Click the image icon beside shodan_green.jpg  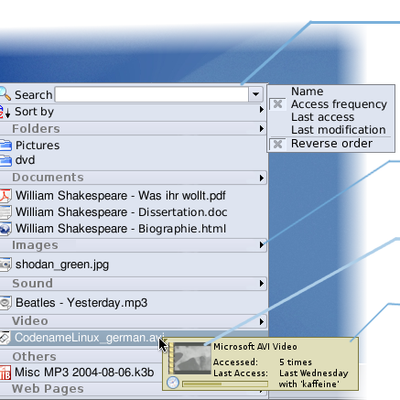pos(5,264)
